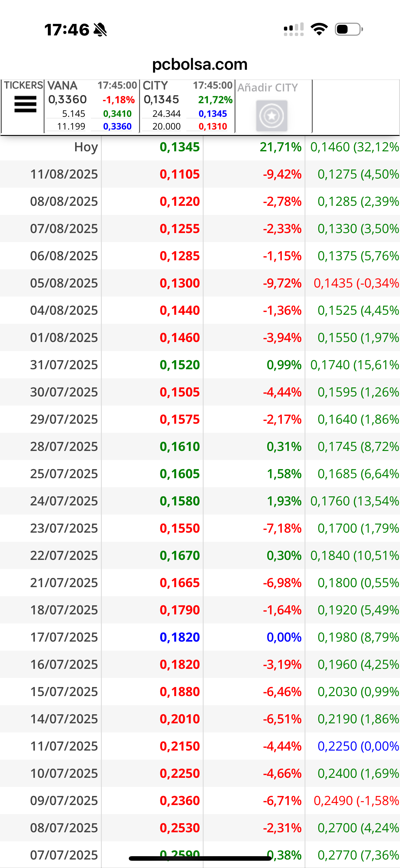Select the Hoy row in history table
The height and width of the screenshot is (868, 400).
pyautogui.click(x=200, y=147)
